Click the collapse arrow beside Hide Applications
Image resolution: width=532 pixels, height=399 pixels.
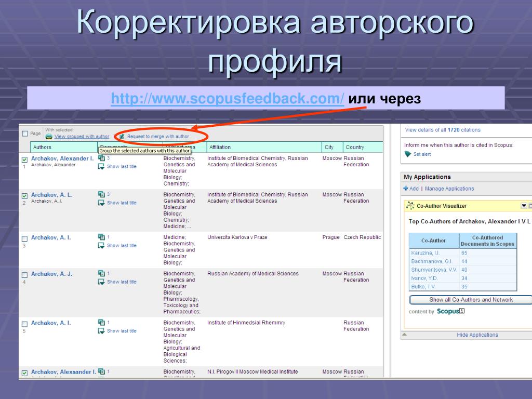click(x=404, y=335)
